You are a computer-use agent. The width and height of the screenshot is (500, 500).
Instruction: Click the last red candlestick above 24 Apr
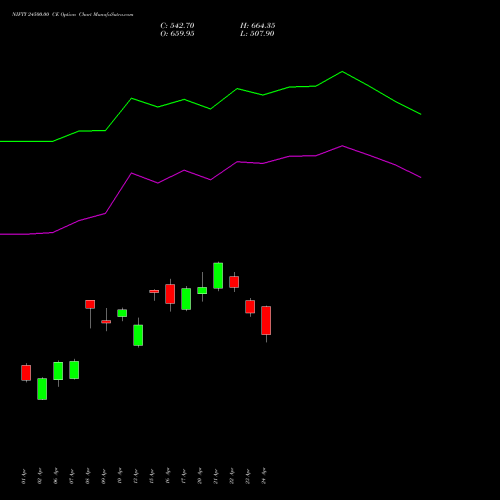[266, 320]
